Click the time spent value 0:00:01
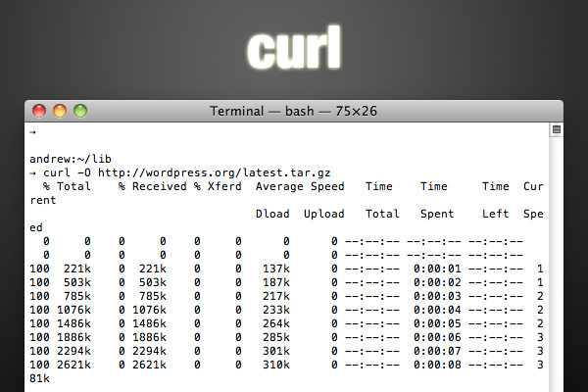 click(437, 269)
